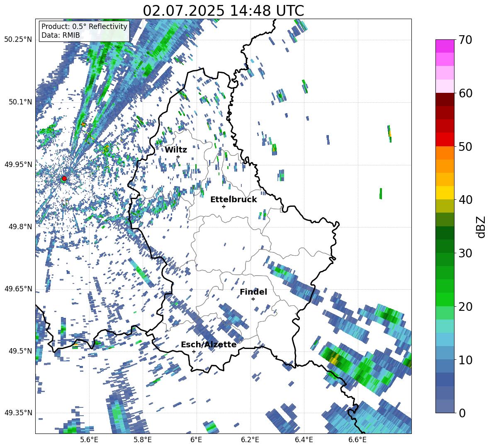Click the 49.5°N latitude label
This screenshot has height=448, width=491.
coord(20,351)
